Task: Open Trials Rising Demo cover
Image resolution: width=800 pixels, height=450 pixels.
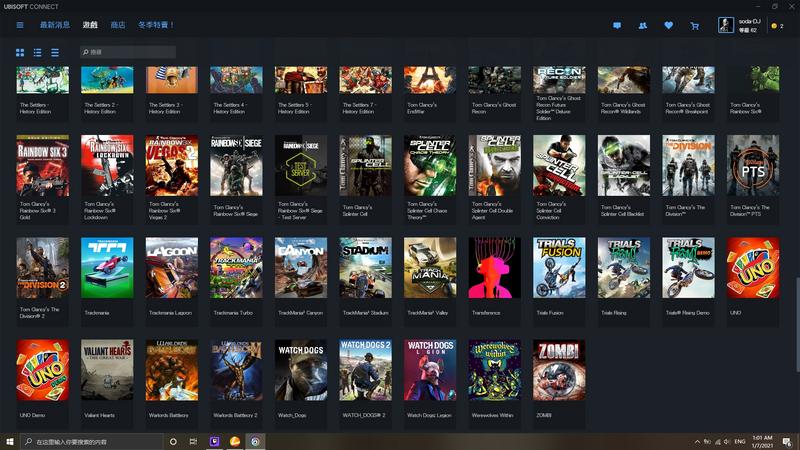Action: click(688, 268)
